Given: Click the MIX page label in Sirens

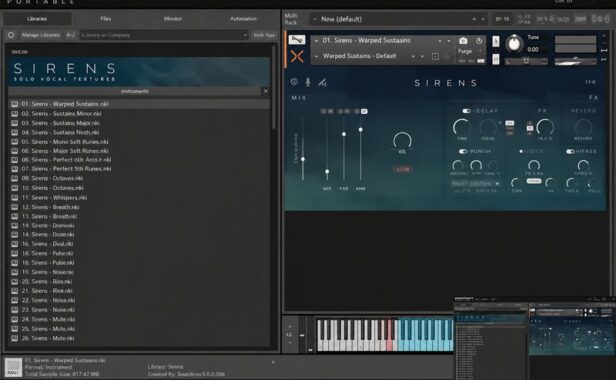Looking at the screenshot, I should [x=299, y=98].
